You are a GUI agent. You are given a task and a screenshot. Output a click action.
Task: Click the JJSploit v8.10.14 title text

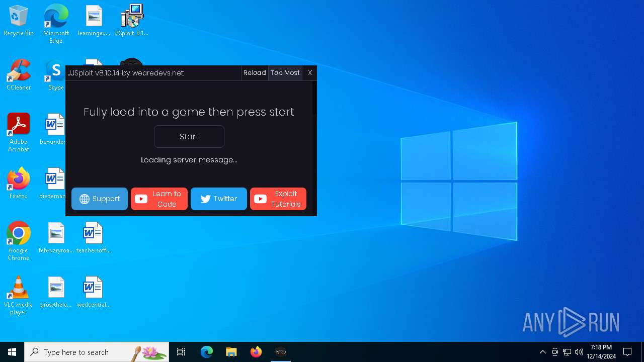click(x=126, y=73)
